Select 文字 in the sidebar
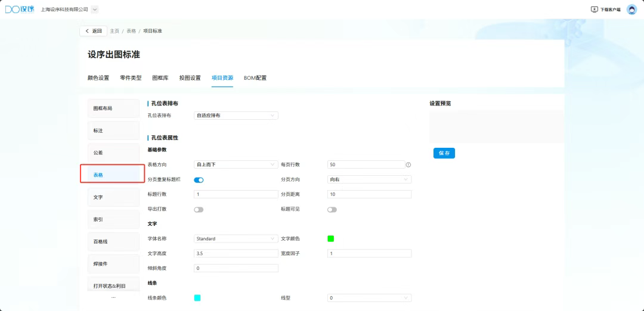The height and width of the screenshot is (311, 644). click(113, 197)
